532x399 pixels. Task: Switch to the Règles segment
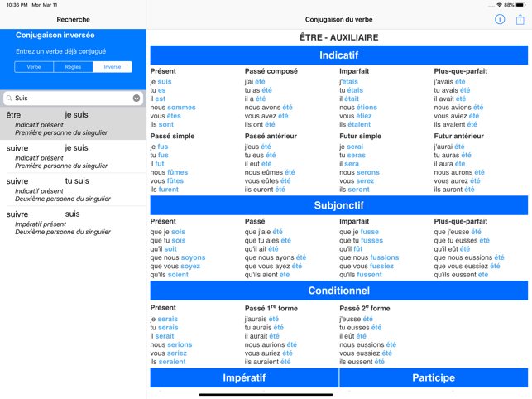(73, 67)
